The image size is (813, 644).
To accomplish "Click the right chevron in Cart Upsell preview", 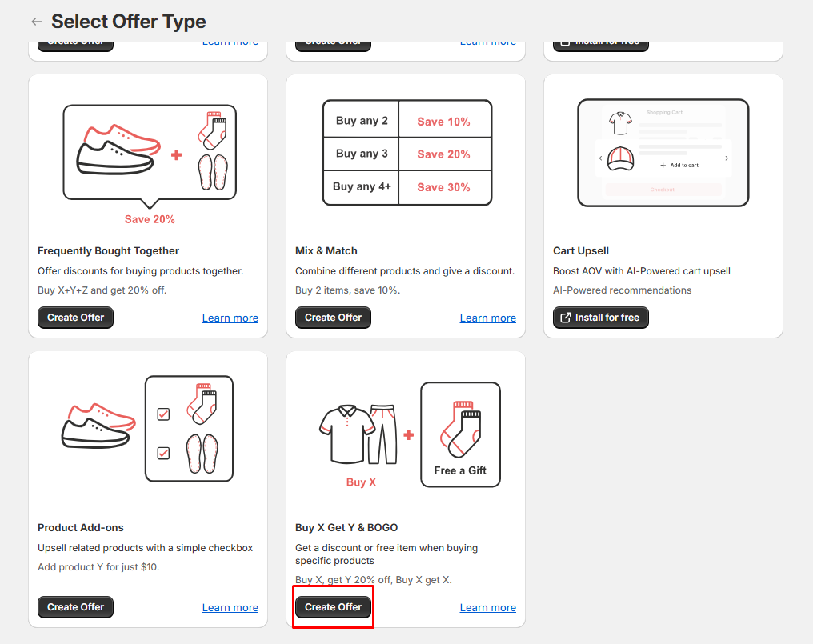I will [727, 158].
